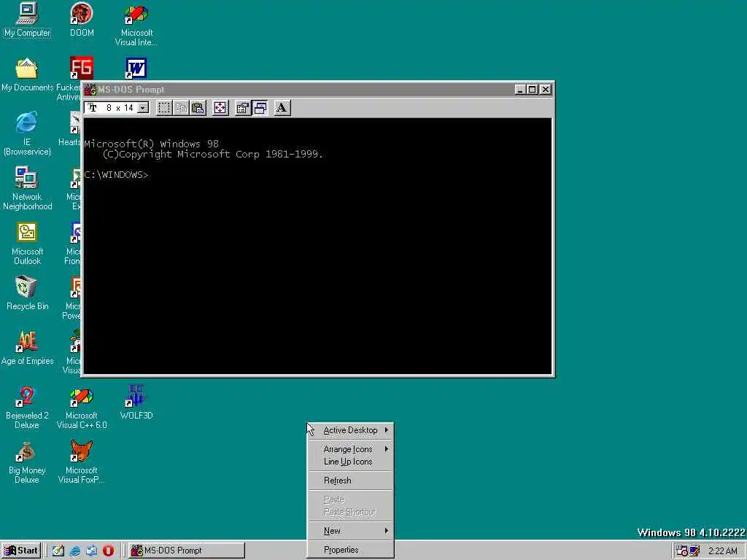Select the Mark tool in MS-DOS toolbar

coord(164,108)
